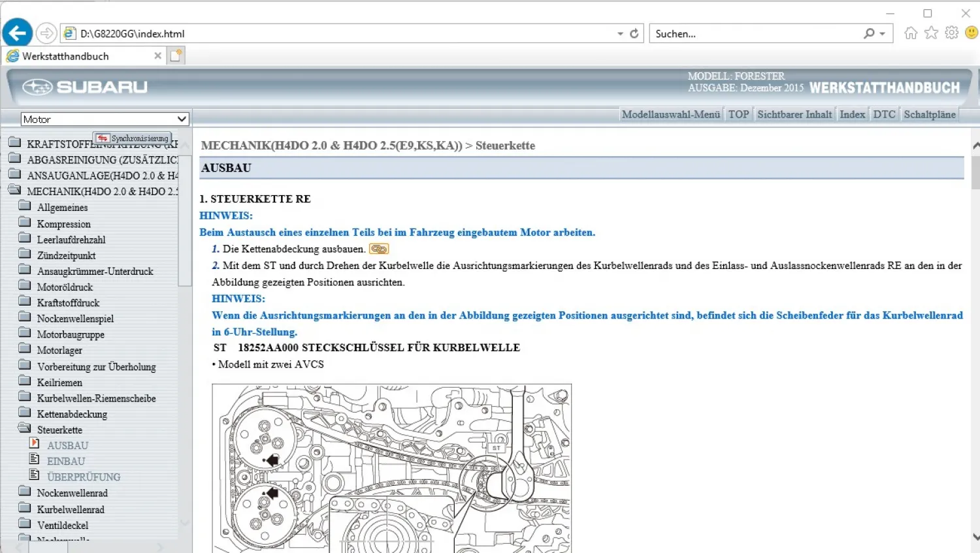
Task: Click the link icon after Kettenabdeckung ausbauen step
Action: click(x=380, y=249)
